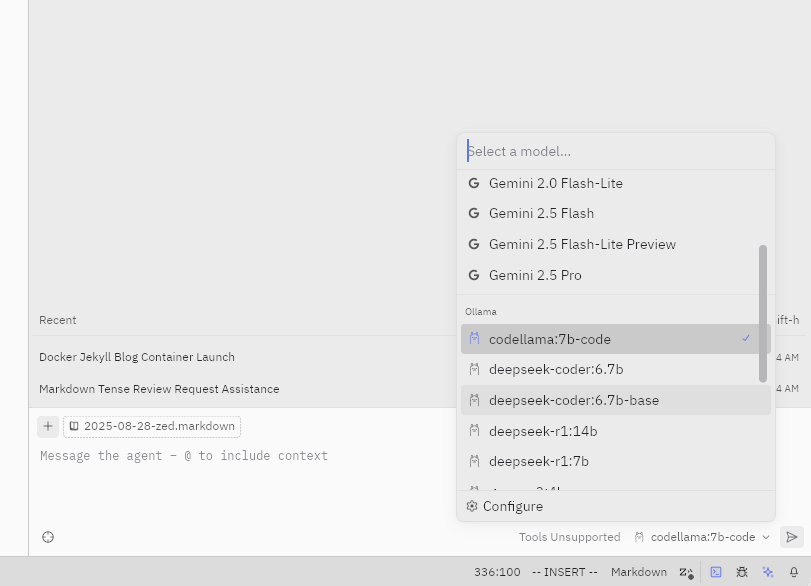Screen dimensions: 811x586
Task: Select Gemini 2.5 Flash model
Action: tap(615, 213)
